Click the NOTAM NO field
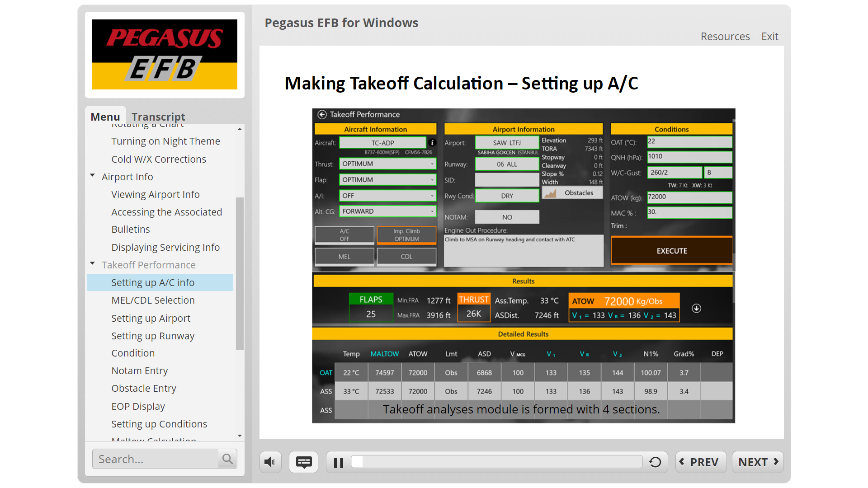The width and height of the screenshot is (868, 488). pyautogui.click(x=507, y=217)
